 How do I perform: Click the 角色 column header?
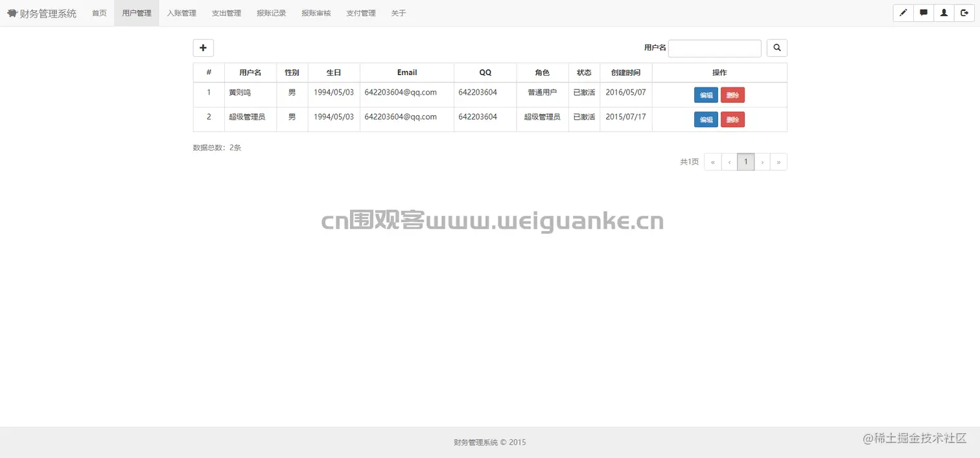click(542, 73)
